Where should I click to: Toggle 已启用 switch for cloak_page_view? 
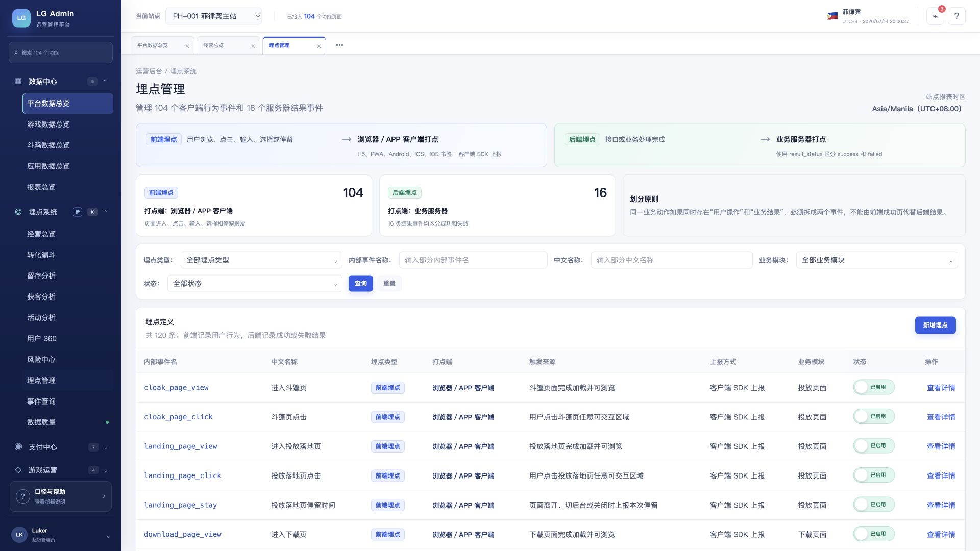coord(873,387)
